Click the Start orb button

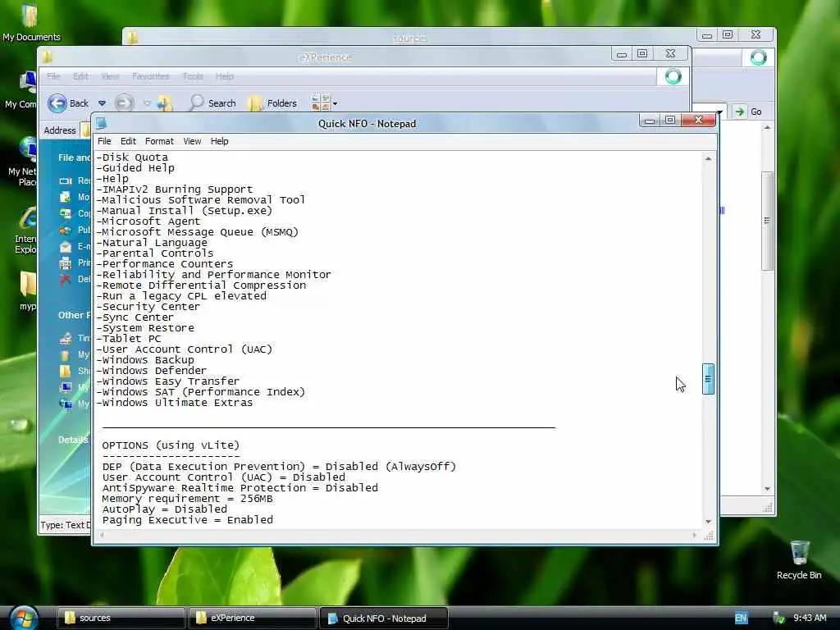[x=23, y=618]
